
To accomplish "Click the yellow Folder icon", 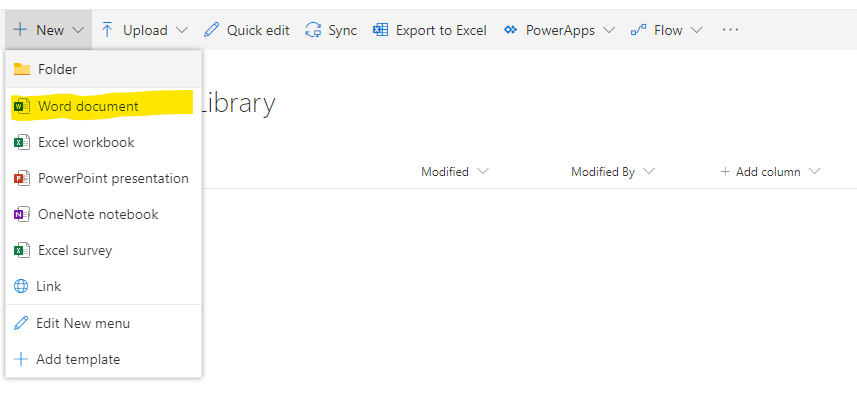I will pos(21,69).
